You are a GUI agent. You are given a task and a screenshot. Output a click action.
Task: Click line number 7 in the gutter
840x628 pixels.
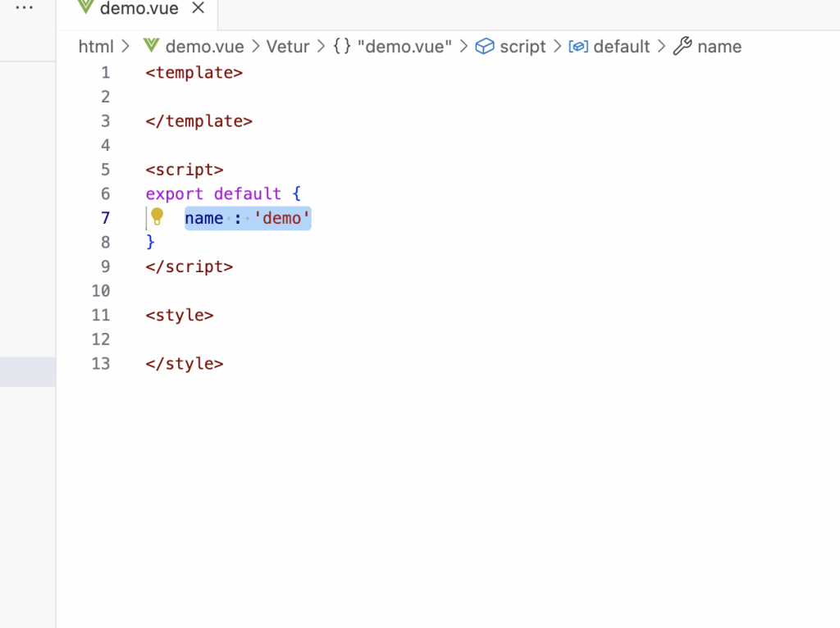click(x=105, y=218)
